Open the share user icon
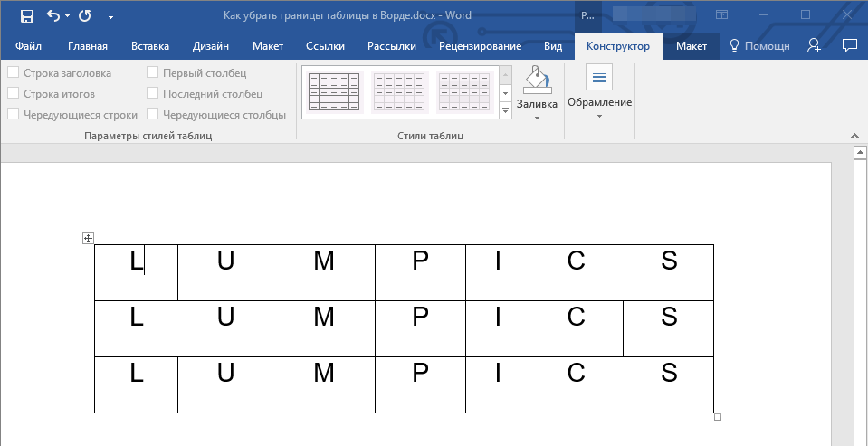This screenshot has width=868, height=446. (815, 45)
